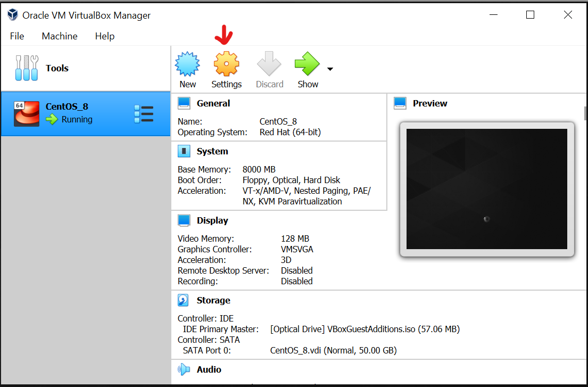Click the 3D acceleration value

(286, 260)
